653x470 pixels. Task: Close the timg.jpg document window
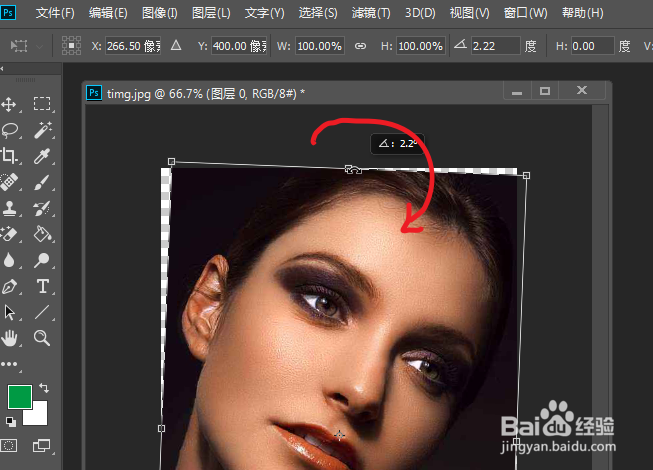click(x=582, y=90)
